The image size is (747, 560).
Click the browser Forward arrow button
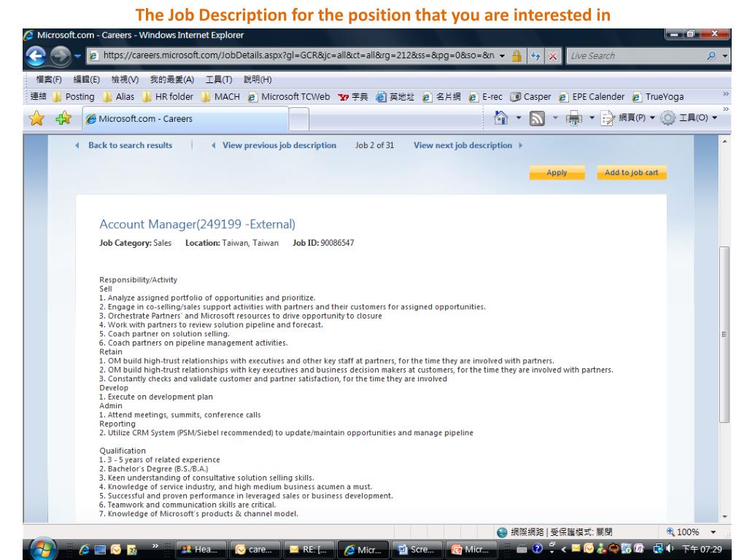click(60, 55)
